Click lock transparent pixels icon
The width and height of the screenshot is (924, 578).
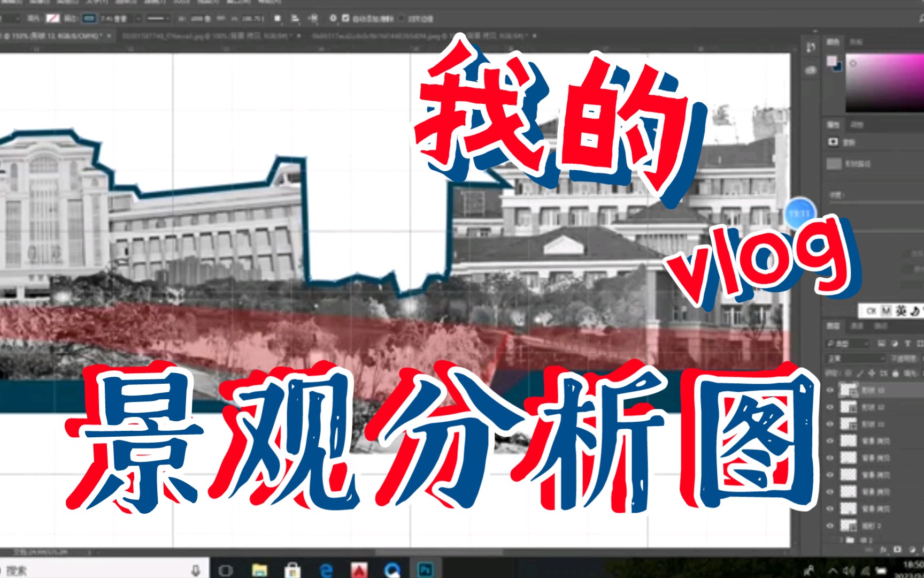point(848,373)
